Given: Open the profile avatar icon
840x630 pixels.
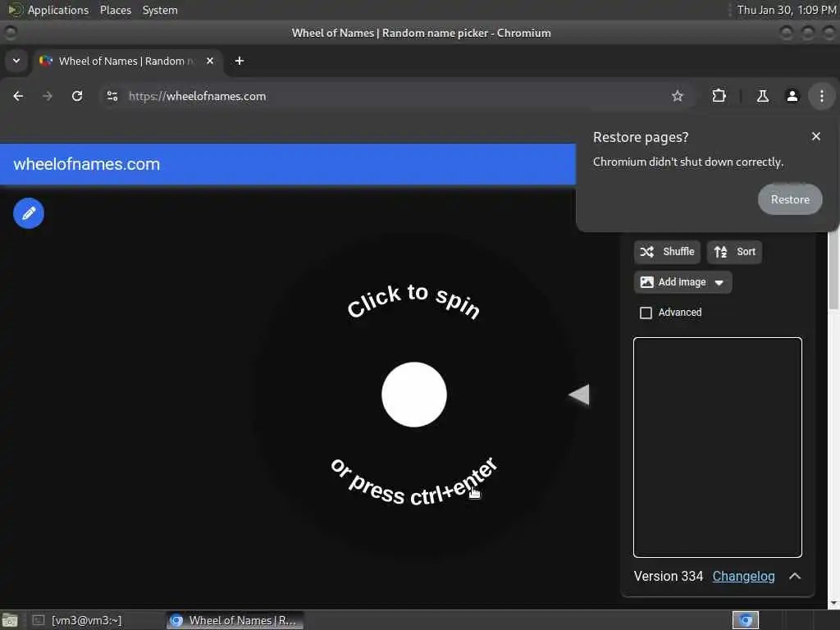Looking at the screenshot, I should 792,97.
